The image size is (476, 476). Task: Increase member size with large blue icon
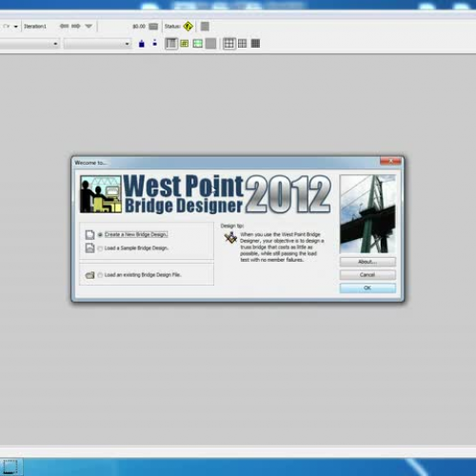(x=142, y=44)
